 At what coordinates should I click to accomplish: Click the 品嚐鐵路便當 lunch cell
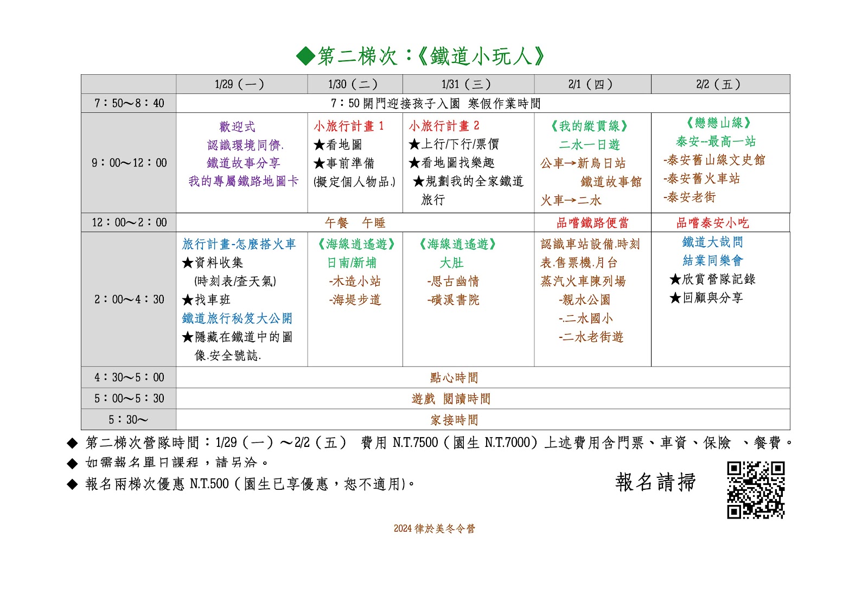pyautogui.click(x=592, y=222)
